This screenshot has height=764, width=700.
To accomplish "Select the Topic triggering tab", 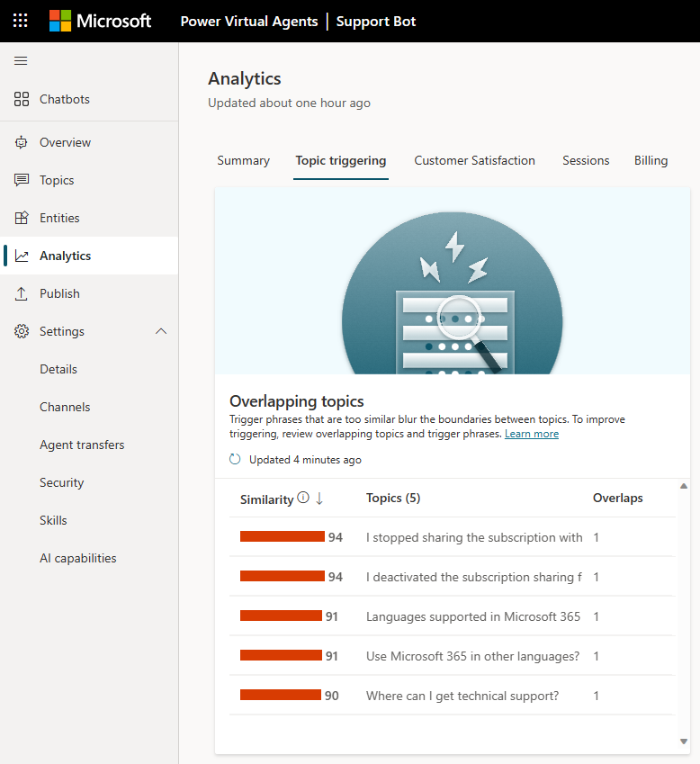I will 340,160.
